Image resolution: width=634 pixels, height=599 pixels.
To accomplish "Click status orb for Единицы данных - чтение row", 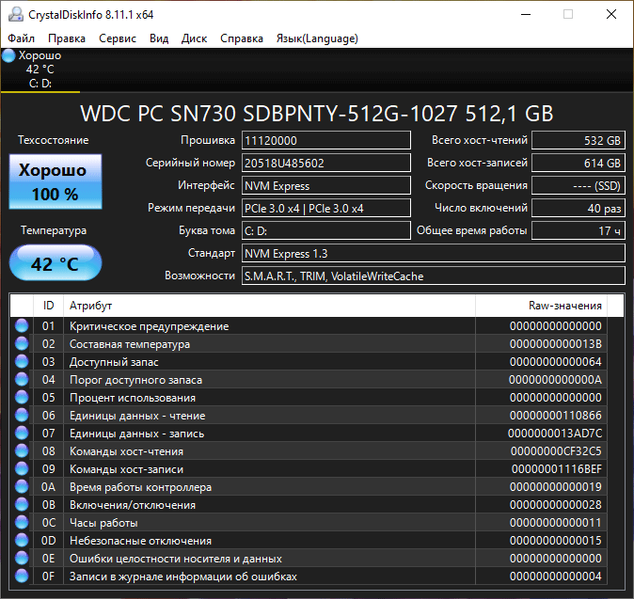I will 22,415.
